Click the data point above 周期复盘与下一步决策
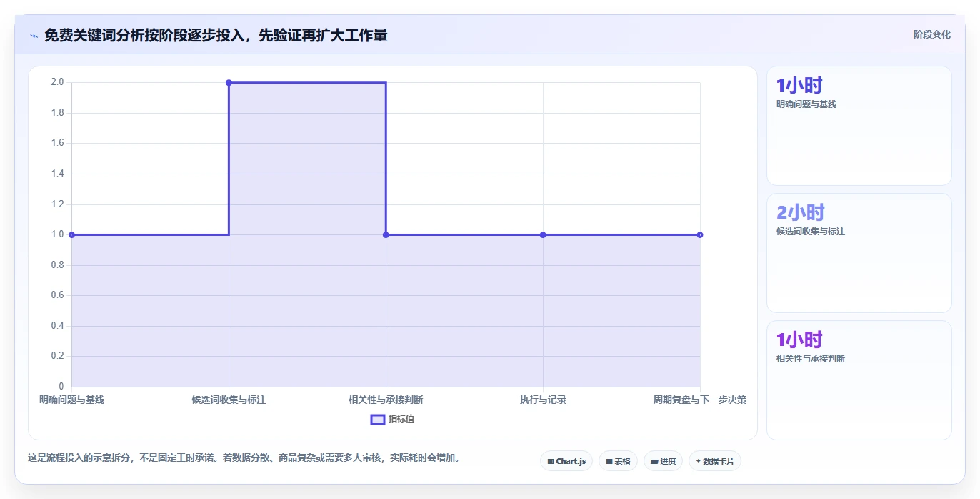 tap(700, 234)
